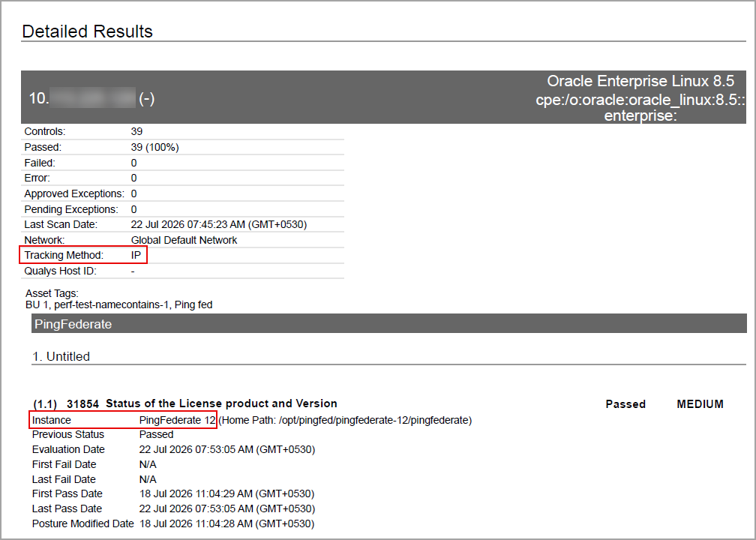Click the 'PingFederate' section header bar

[x=388, y=323]
